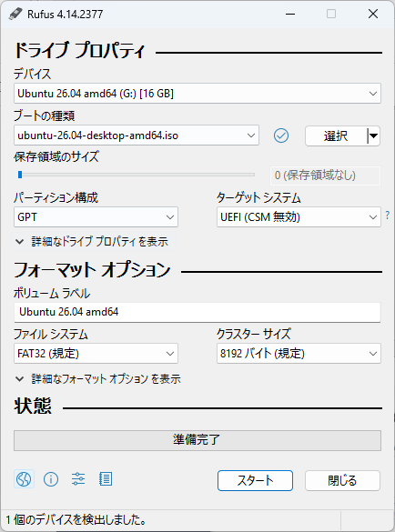Open the About information icon
The image size is (395, 532).
click(51, 479)
